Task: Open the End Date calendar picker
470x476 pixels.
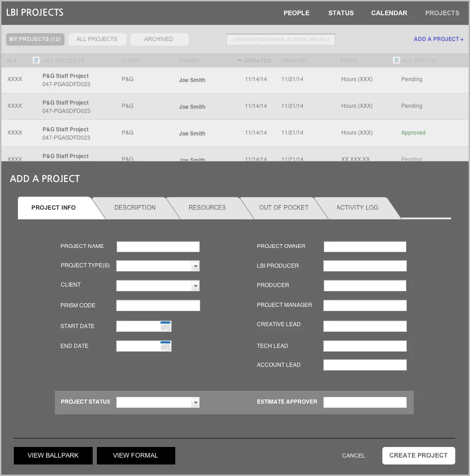Action: [165, 346]
